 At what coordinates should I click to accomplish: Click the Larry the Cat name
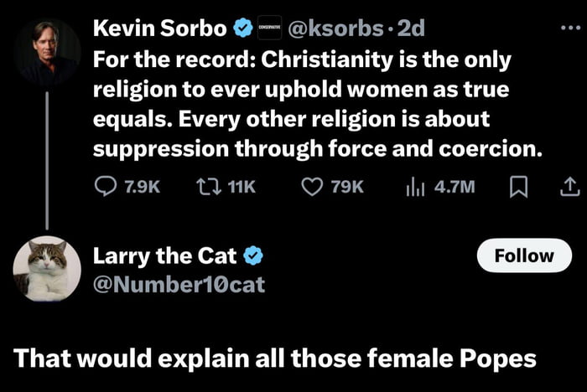(167, 255)
